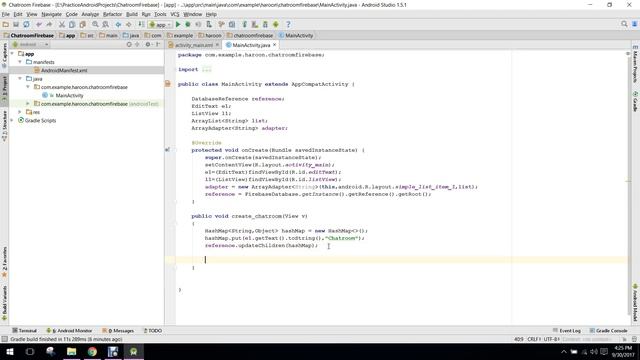640x360 pixels.
Task: Click the Synchronize toolbar icon
Action: tap(26, 24)
